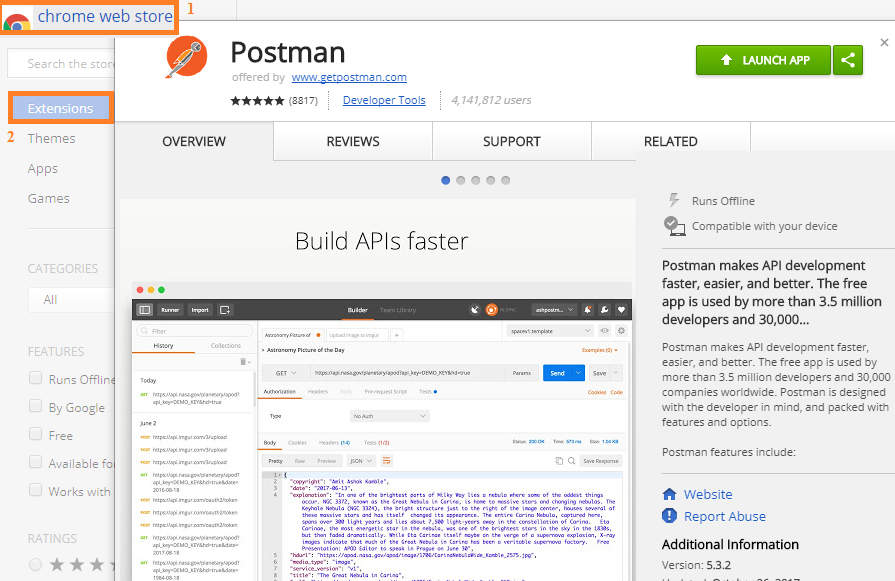895x581 pixels.
Task: Click the Report Abuse link
Action: 725,517
